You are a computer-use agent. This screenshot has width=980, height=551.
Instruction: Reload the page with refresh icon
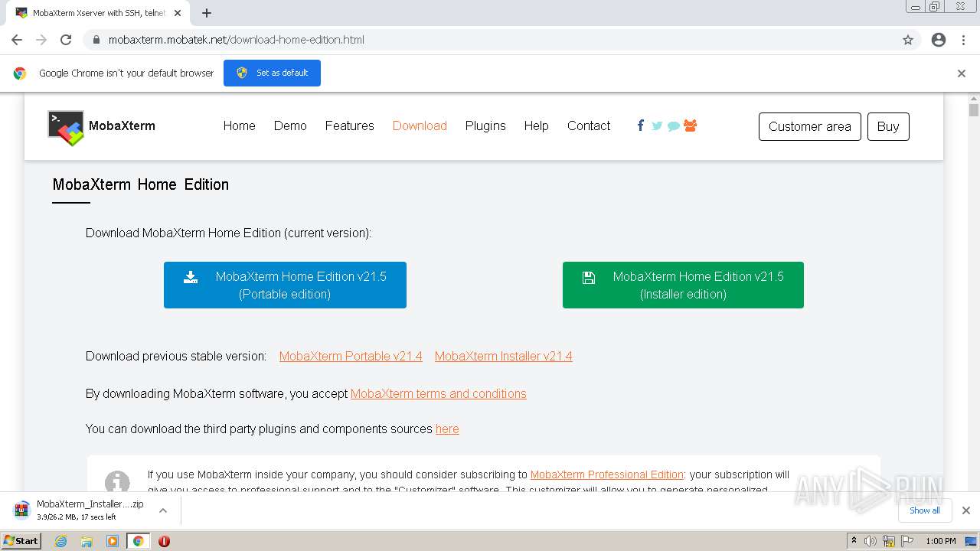point(66,40)
